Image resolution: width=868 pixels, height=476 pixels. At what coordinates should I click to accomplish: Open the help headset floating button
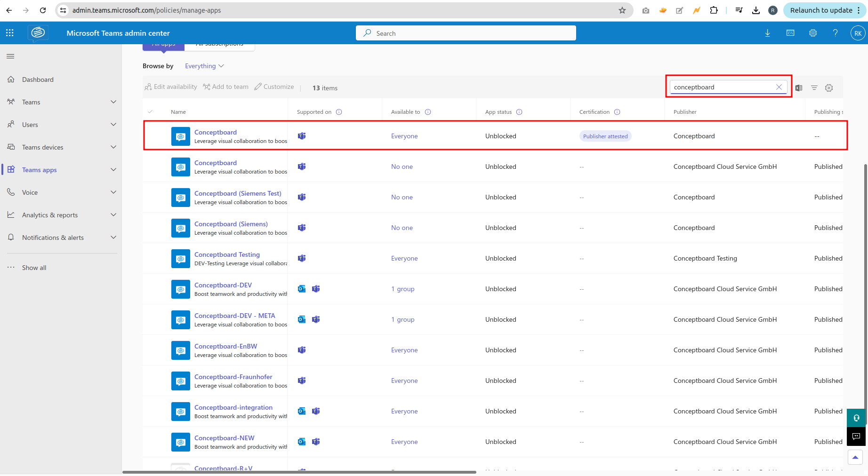pyautogui.click(x=856, y=418)
